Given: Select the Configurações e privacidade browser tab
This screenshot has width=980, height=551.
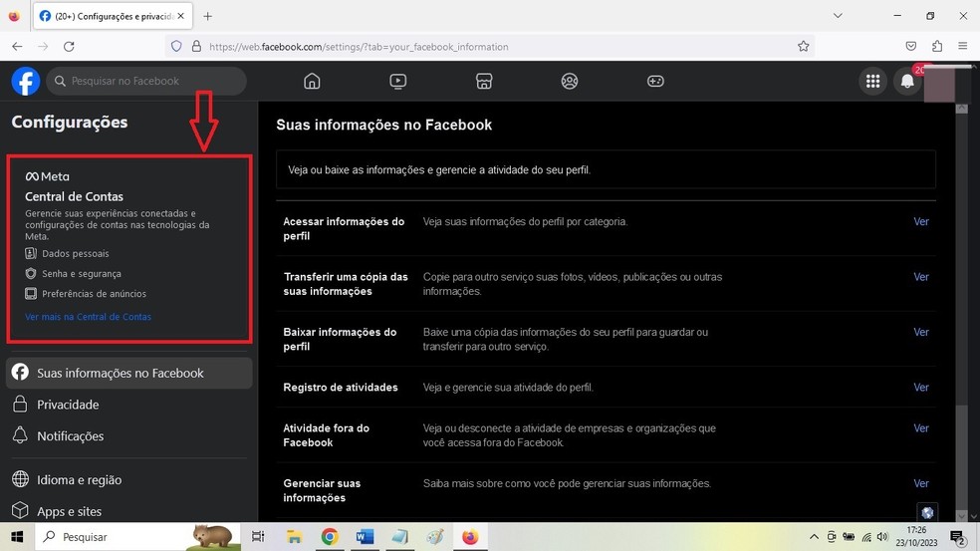Looking at the screenshot, I should 113,16.
